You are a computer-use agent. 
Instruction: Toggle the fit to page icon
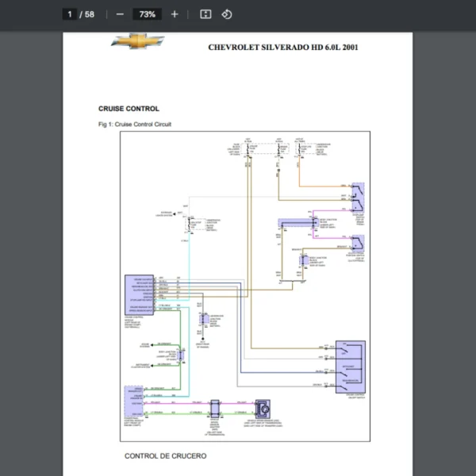click(205, 14)
